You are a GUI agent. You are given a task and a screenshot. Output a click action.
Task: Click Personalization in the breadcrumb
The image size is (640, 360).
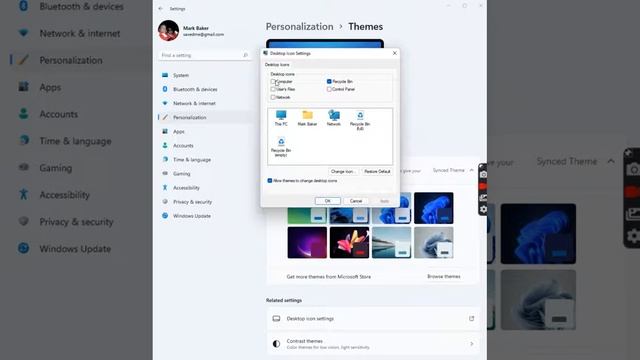pyautogui.click(x=300, y=27)
